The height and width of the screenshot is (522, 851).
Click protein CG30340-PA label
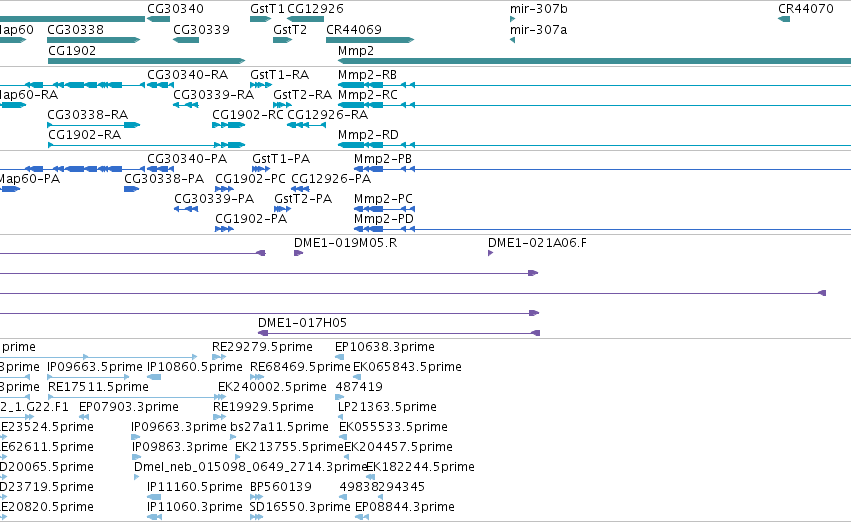click(187, 158)
